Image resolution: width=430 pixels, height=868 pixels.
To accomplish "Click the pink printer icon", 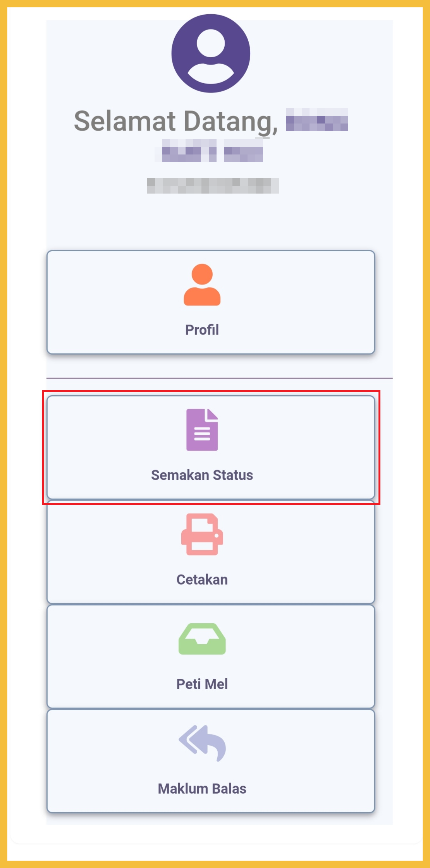I will [x=202, y=534].
